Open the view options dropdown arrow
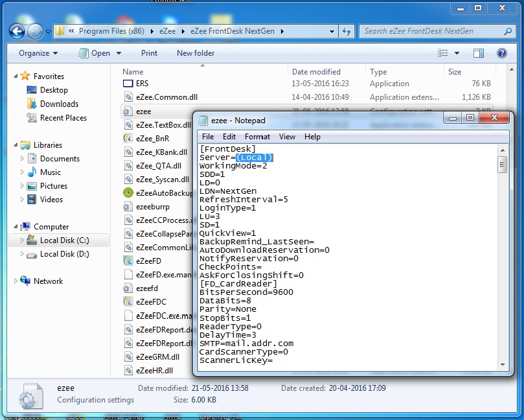Screen dimensions: 524x420 [457, 53]
